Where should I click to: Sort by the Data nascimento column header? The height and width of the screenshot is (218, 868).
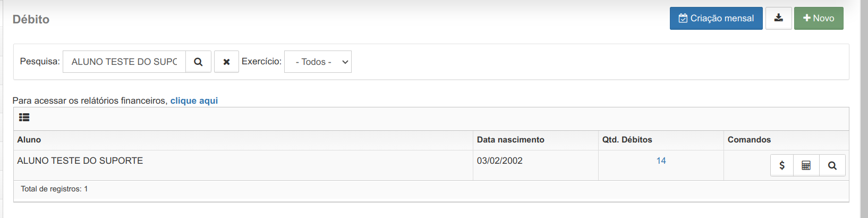pyautogui.click(x=510, y=139)
